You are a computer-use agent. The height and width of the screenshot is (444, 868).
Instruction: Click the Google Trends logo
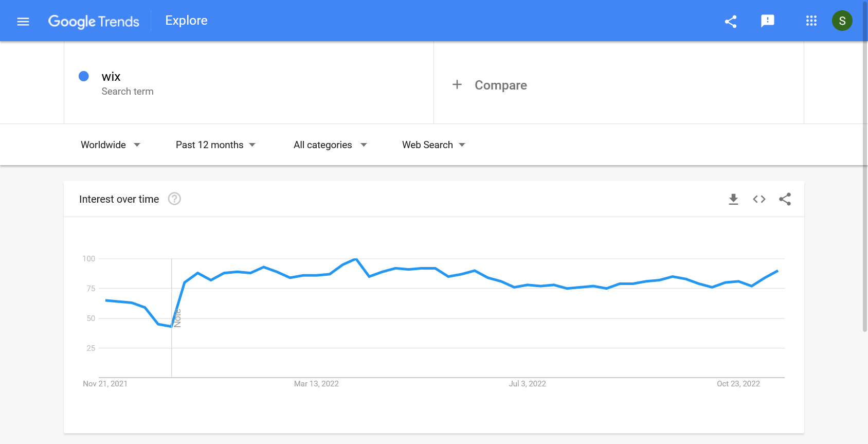coord(94,21)
